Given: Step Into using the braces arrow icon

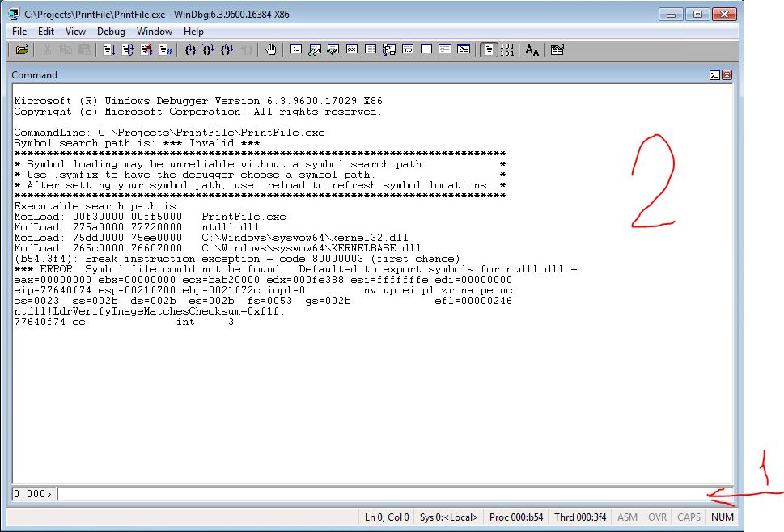Looking at the screenshot, I should click(x=190, y=49).
